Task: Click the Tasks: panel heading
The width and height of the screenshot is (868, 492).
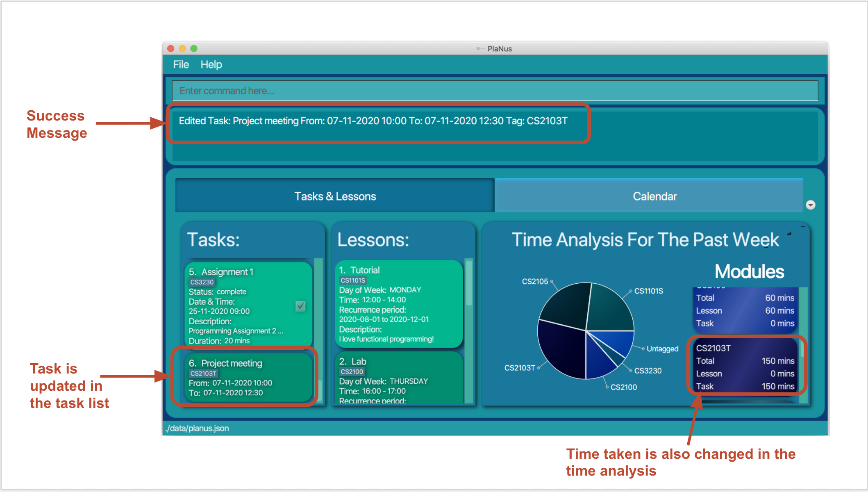Action: [213, 240]
